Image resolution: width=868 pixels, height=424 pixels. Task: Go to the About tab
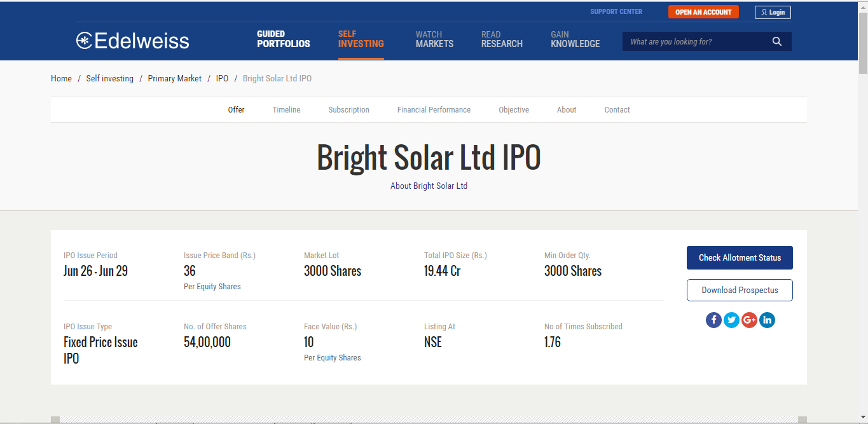567,110
